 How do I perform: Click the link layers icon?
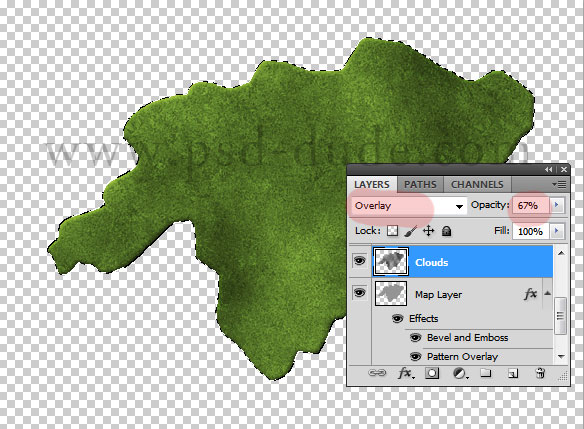[x=377, y=373]
